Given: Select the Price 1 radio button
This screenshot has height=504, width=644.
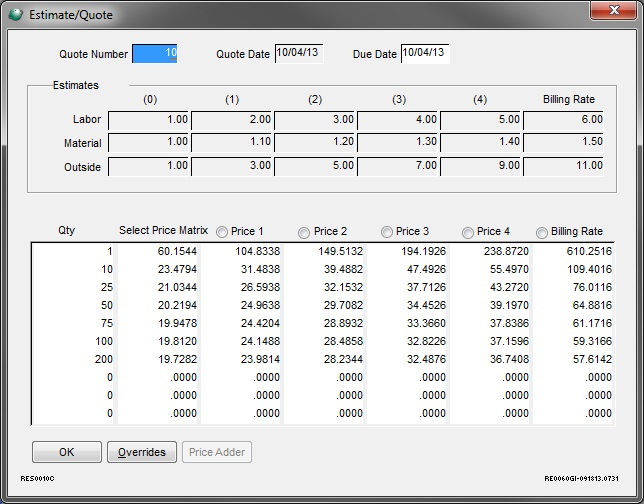Looking at the screenshot, I should coord(222,232).
